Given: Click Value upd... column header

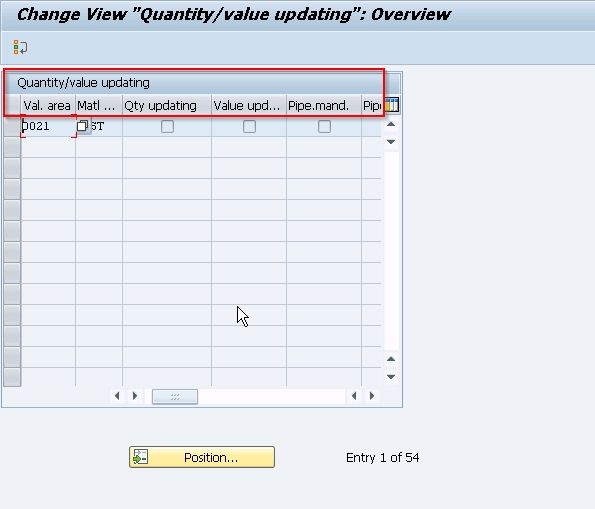Looking at the screenshot, I should [249, 106].
